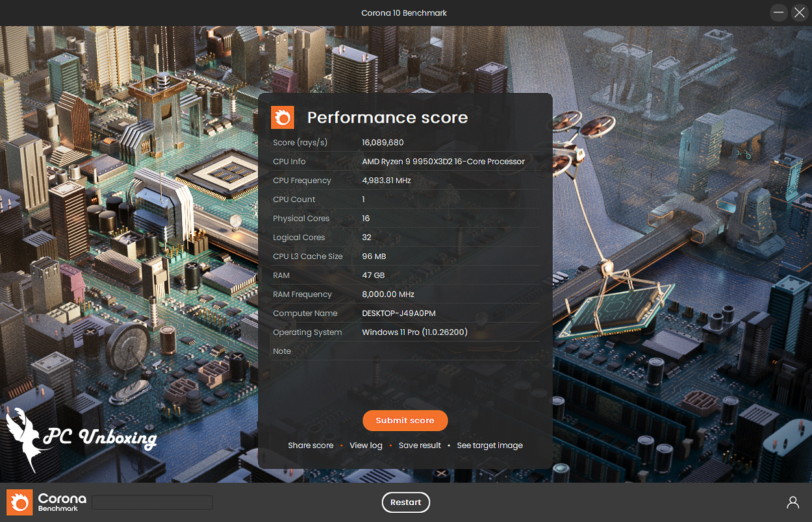This screenshot has width=812, height=522.
Task: Close the Corona 10 Benchmark window
Action: pyautogui.click(x=799, y=12)
